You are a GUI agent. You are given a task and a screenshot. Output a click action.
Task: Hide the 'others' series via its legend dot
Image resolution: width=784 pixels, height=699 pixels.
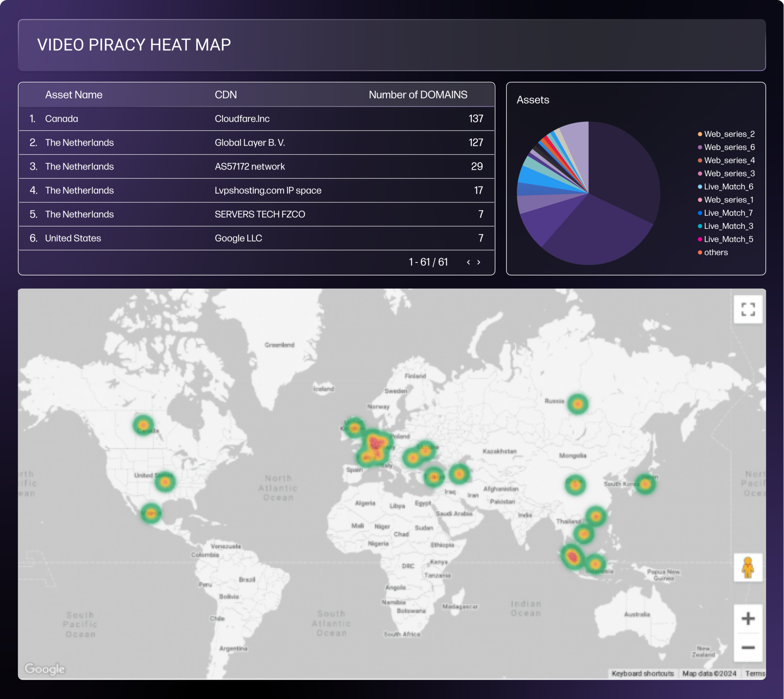[700, 252]
